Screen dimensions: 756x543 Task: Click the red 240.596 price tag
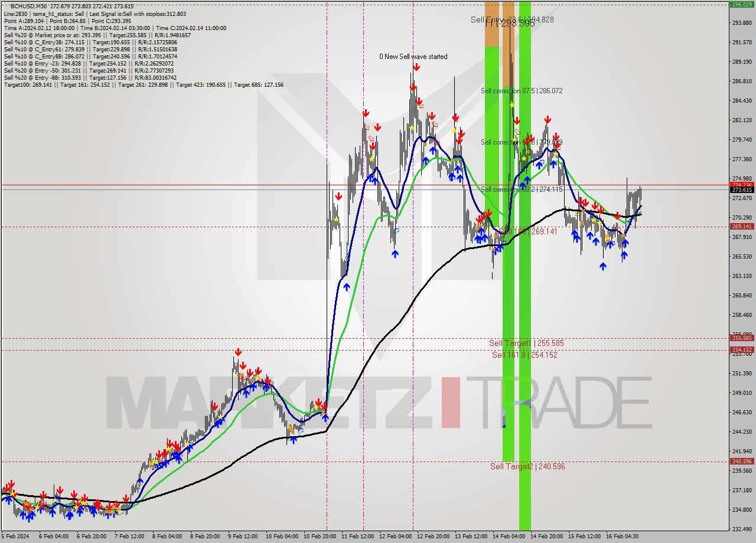pos(742,462)
